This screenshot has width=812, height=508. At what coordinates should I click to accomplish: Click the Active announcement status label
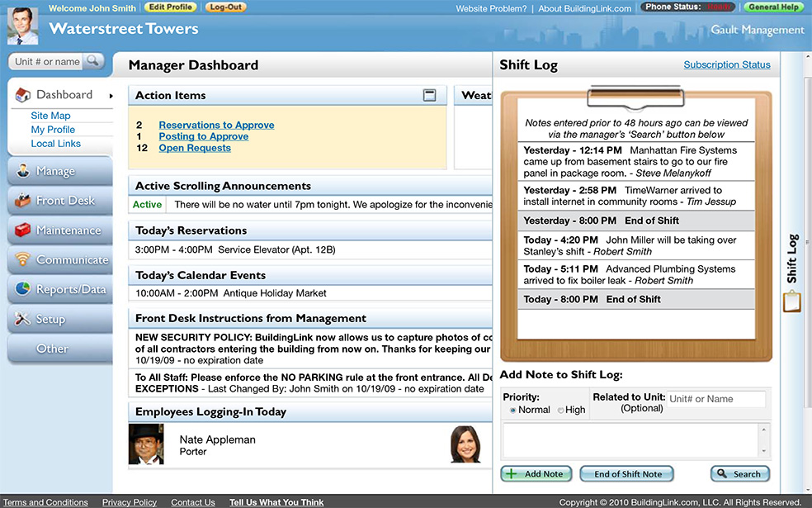(x=147, y=204)
